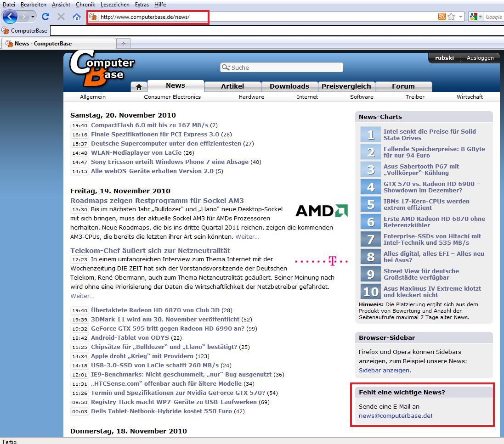Click the Google search engine icon

(474, 17)
